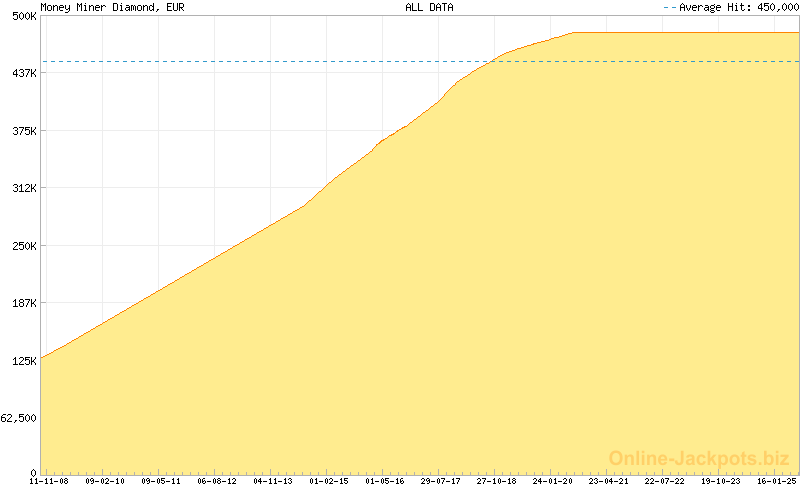This screenshot has height=490, width=800.
Task: Select the "ALL DATA" label at top
Action: click(429, 7)
